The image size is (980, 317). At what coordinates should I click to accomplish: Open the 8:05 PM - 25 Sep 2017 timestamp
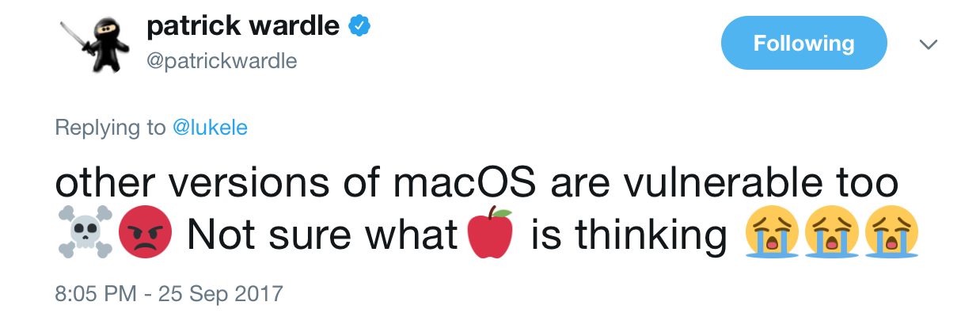(169, 294)
